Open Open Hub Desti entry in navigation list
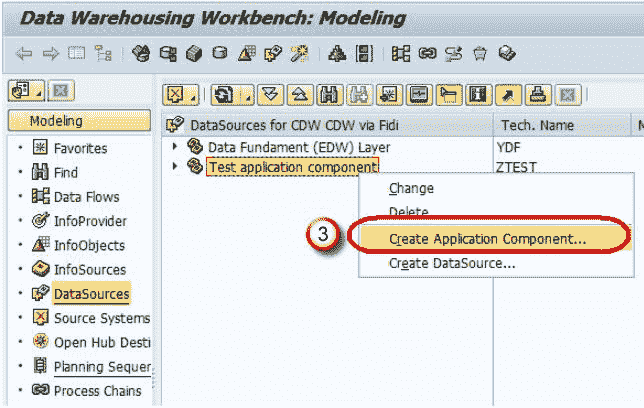The height and width of the screenshot is (408, 644). point(102,342)
